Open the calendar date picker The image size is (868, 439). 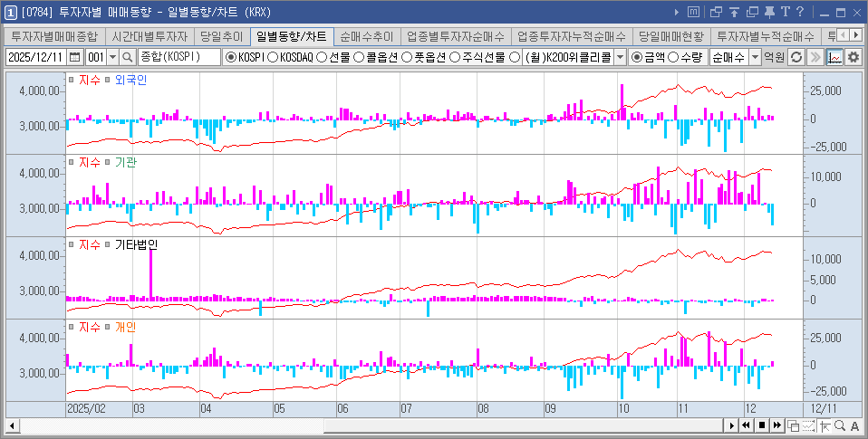pos(75,57)
